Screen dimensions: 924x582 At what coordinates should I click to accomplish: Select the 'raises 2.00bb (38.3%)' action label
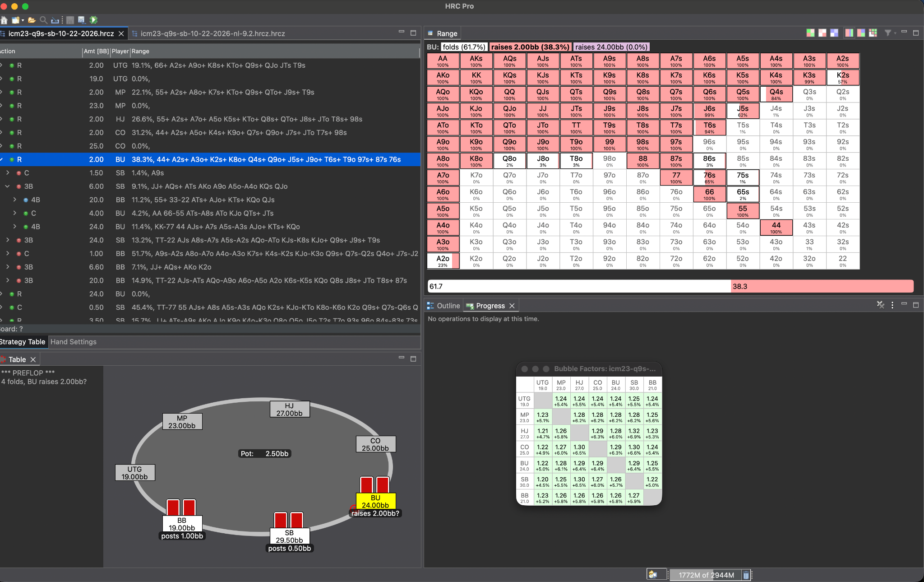click(x=530, y=47)
